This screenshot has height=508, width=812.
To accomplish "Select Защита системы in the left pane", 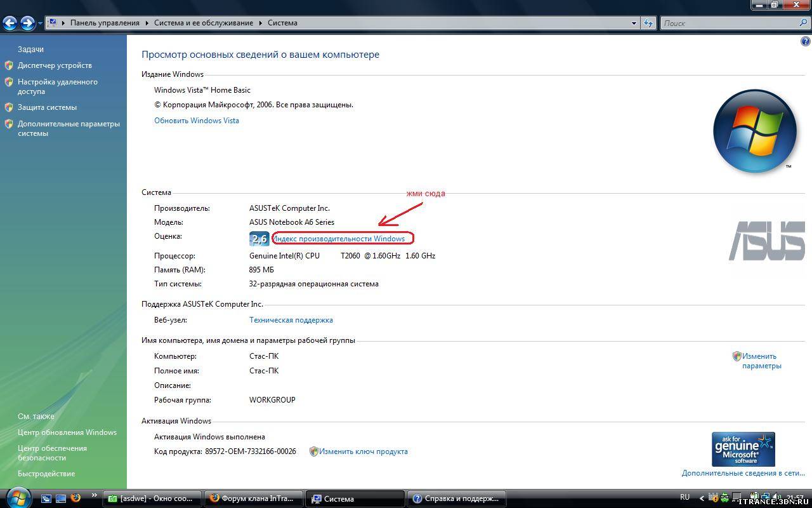I will pos(47,107).
